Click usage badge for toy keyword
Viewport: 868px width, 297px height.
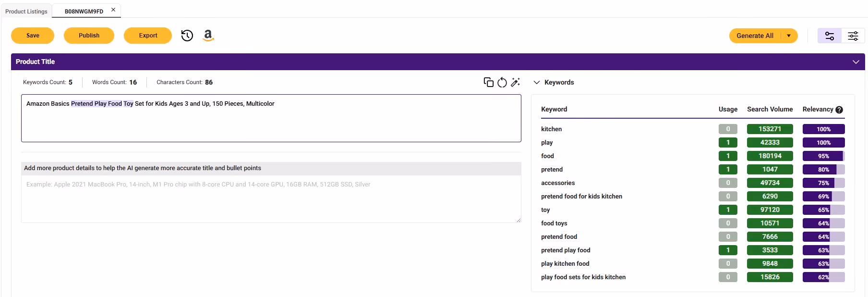[728, 210]
